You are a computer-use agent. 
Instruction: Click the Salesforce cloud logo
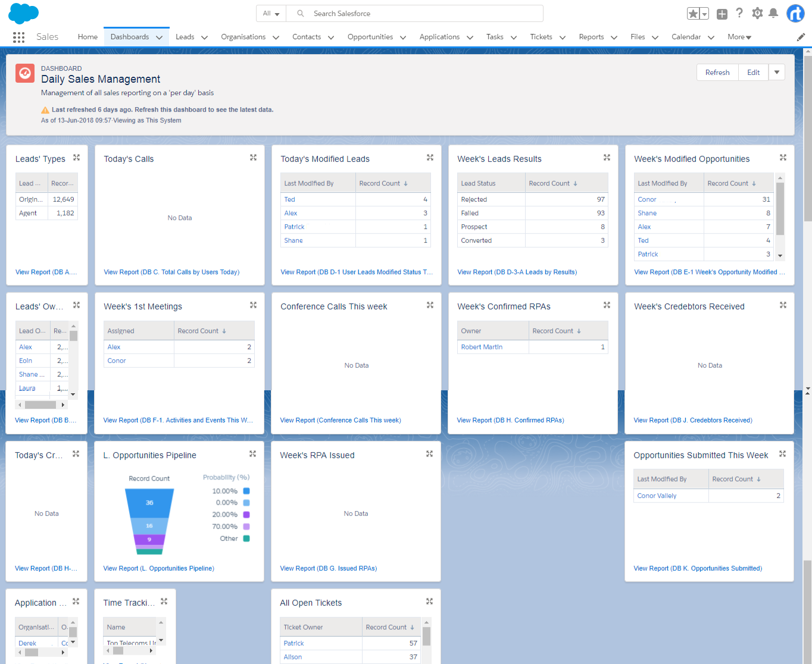point(23,13)
